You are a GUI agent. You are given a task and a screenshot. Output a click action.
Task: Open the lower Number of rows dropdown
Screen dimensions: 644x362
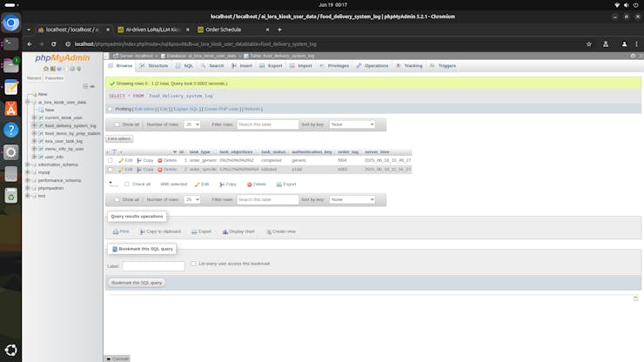191,199
